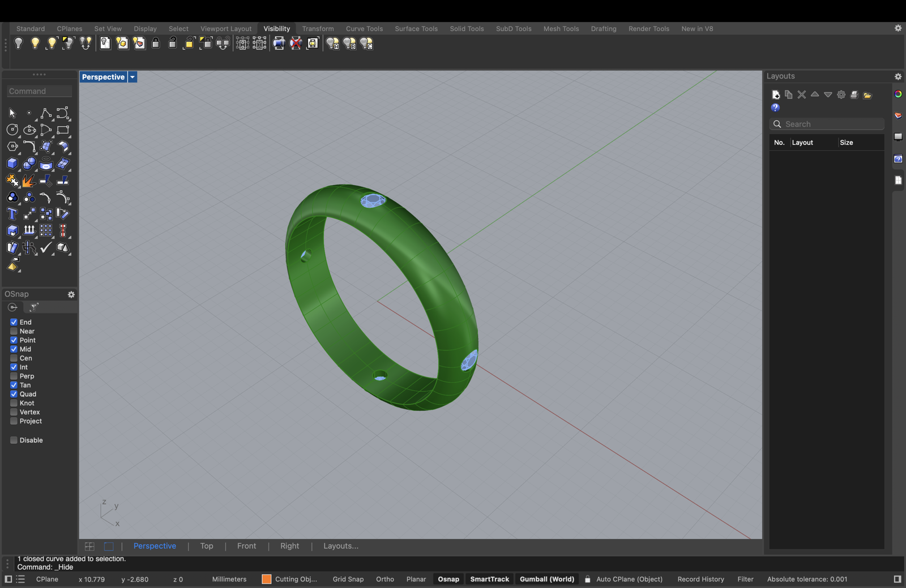
Task: Switch to the Solid Tools tab
Action: (x=467, y=29)
